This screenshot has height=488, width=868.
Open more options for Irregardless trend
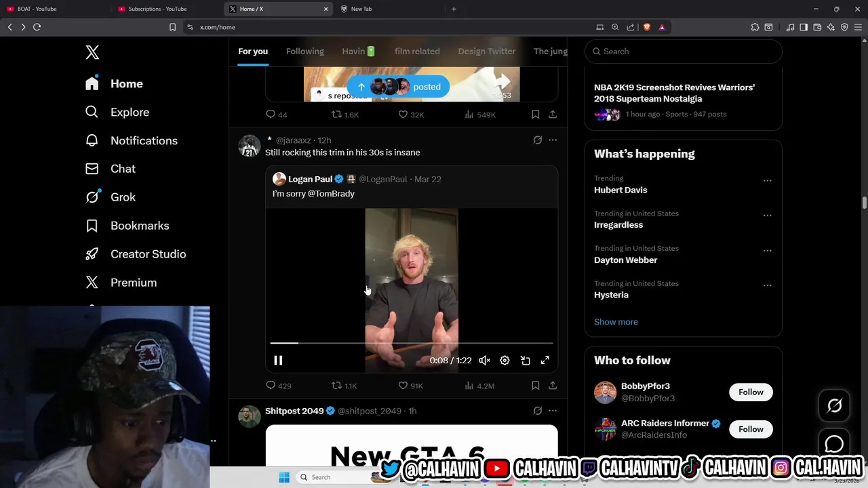tap(767, 215)
